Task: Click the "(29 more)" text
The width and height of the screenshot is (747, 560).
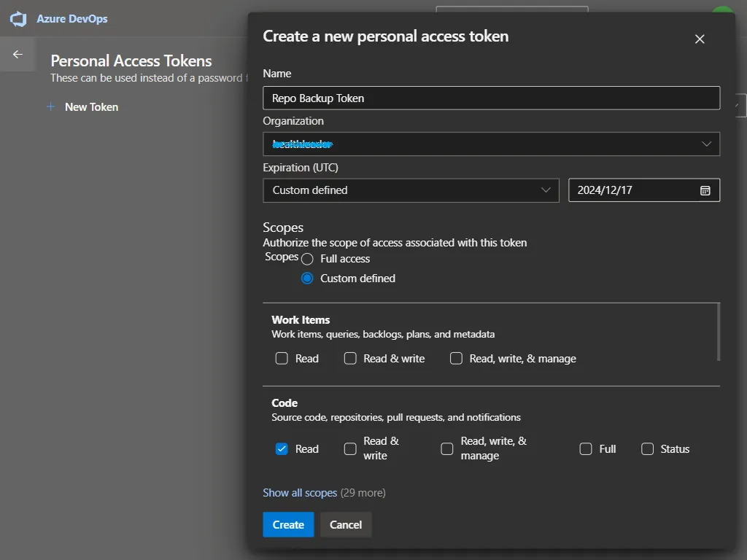Action: [363, 493]
